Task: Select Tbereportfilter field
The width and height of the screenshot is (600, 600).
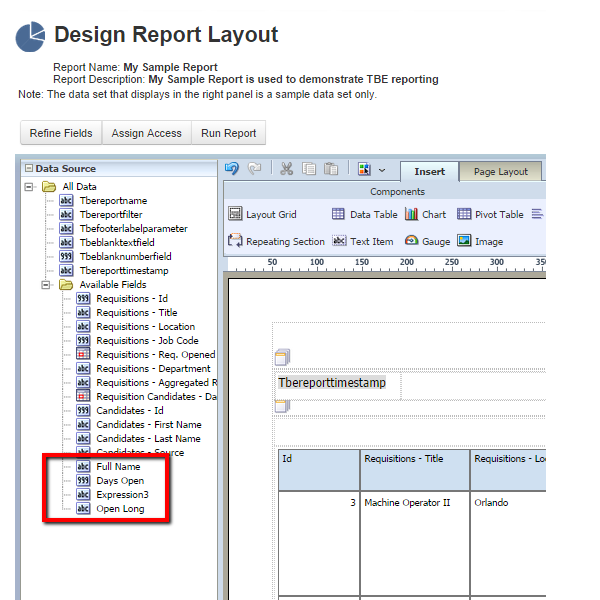Action: click(x=101, y=215)
